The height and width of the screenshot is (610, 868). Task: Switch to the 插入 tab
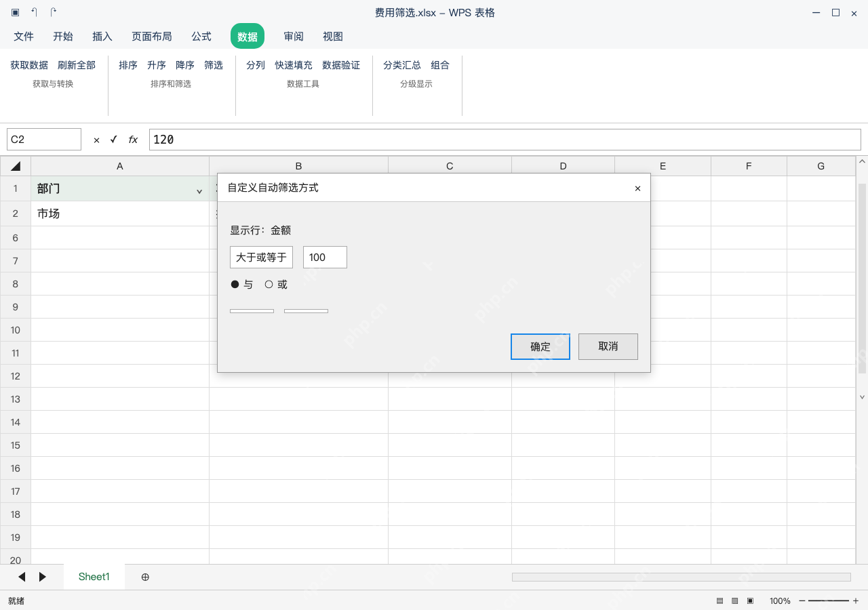pos(102,37)
